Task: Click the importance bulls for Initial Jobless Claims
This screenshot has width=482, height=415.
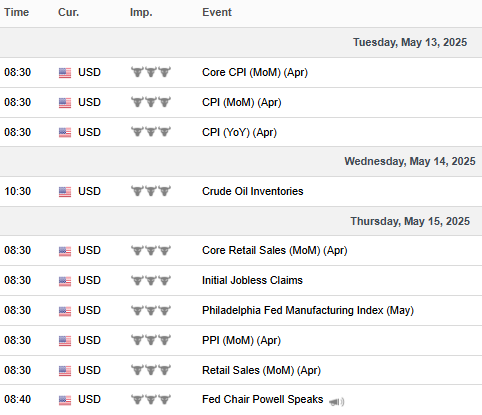Action: [151, 280]
